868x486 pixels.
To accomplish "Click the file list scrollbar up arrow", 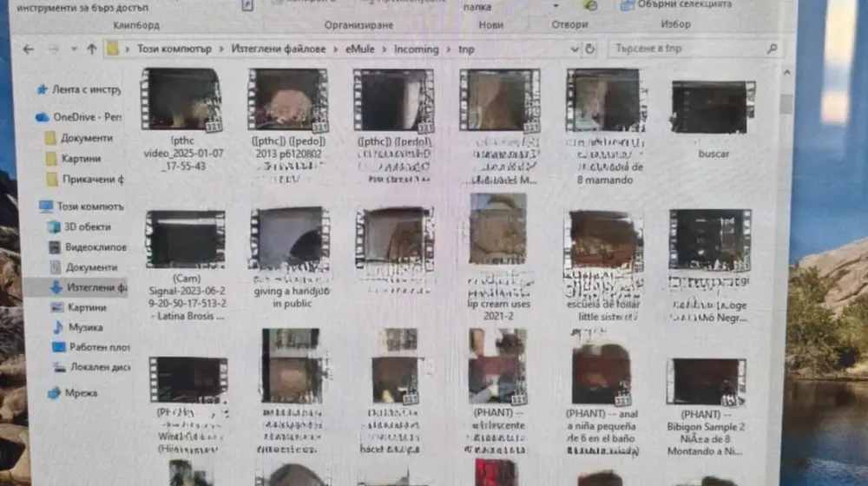I will [786, 73].
